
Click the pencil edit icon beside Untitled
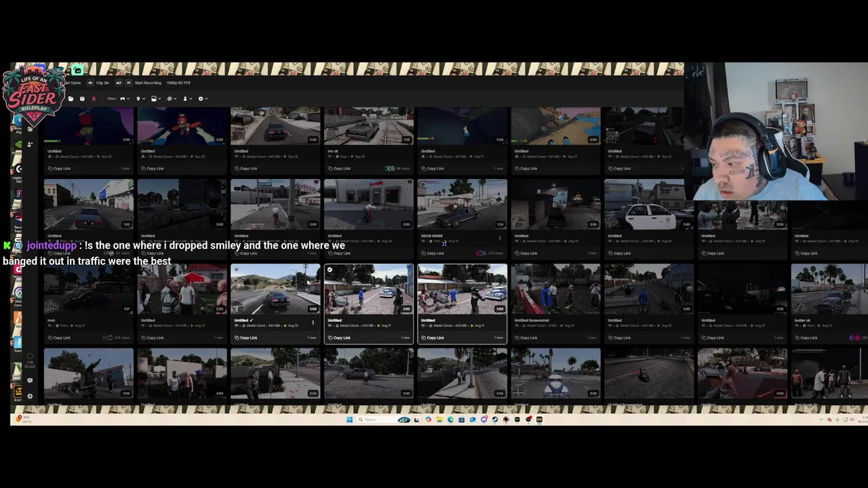coord(252,321)
